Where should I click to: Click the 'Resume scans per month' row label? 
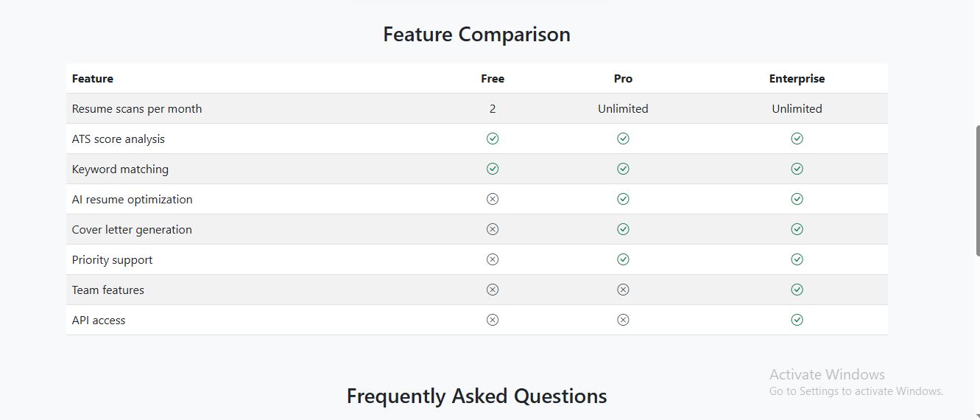tap(137, 109)
